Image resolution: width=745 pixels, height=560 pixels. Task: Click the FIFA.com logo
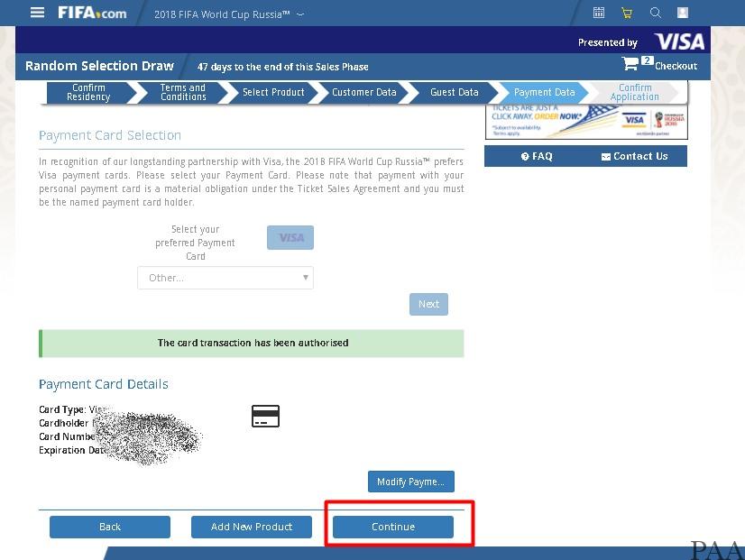point(92,13)
